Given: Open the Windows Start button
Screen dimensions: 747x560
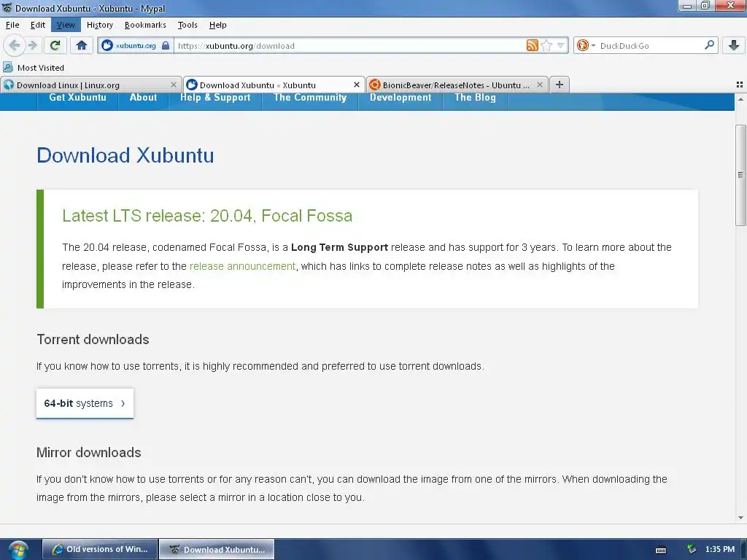Looking at the screenshot, I should click(x=18, y=550).
